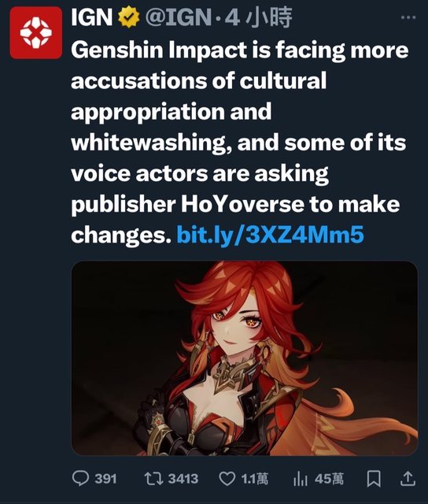This screenshot has height=504, width=428.
Task: Click the 391 replies count
Action: [105, 479]
